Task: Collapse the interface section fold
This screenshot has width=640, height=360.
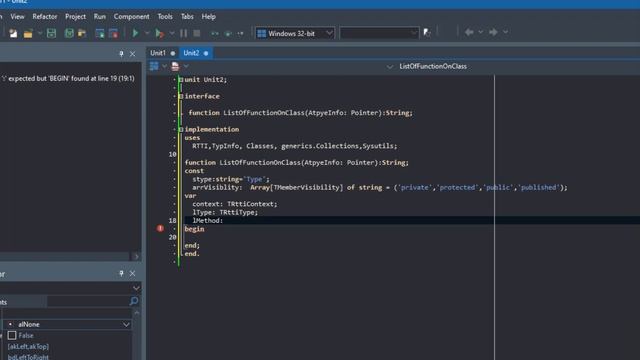Action: (x=181, y=96)
